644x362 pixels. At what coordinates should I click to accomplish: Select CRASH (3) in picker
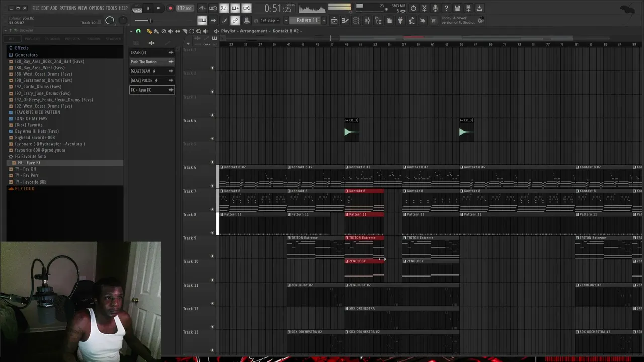point(151,52)
